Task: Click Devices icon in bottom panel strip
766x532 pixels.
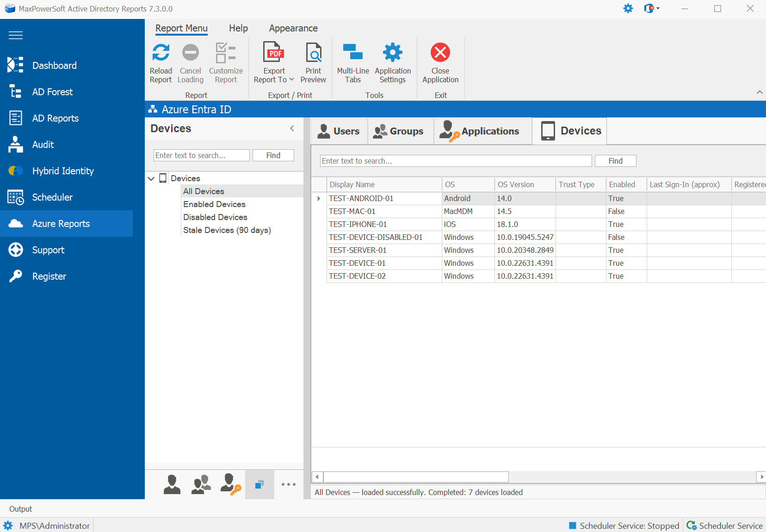Action: (259, 484)
